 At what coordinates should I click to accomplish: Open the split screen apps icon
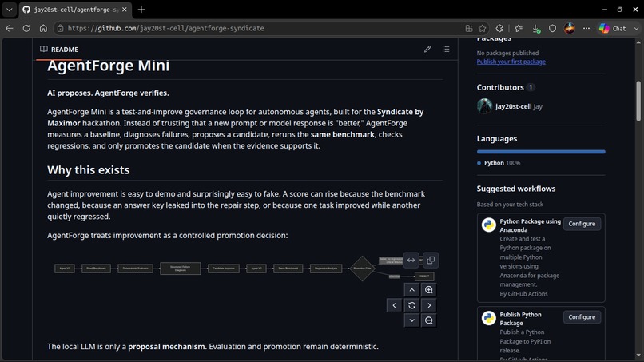(x=469, y=28)
